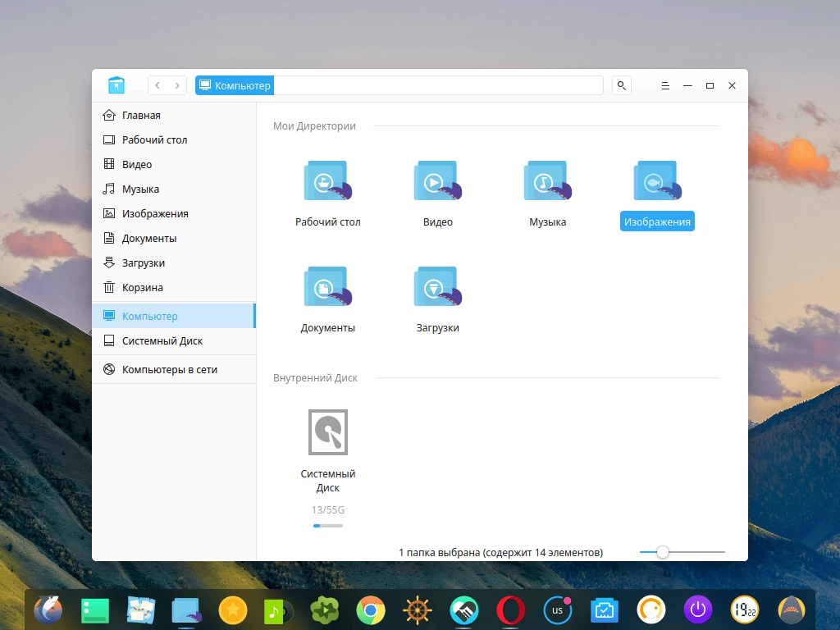Screen dimensions: 840x630
Task: Open the purple power button in dock
Action: pyautogui.click(x=698, y=609)
